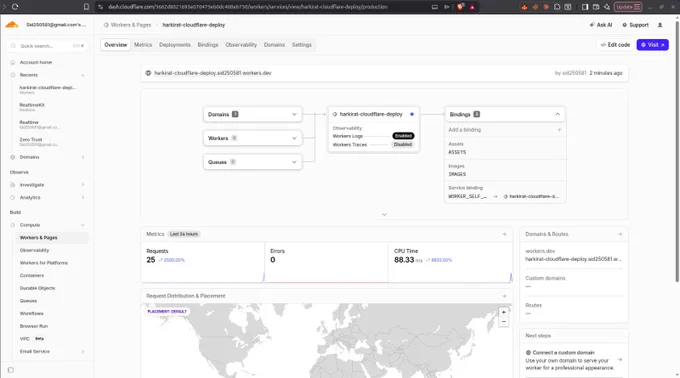The height and width of the screenshot is (378, 680).
Task: Open Support menu
Action: coord(635,25)
